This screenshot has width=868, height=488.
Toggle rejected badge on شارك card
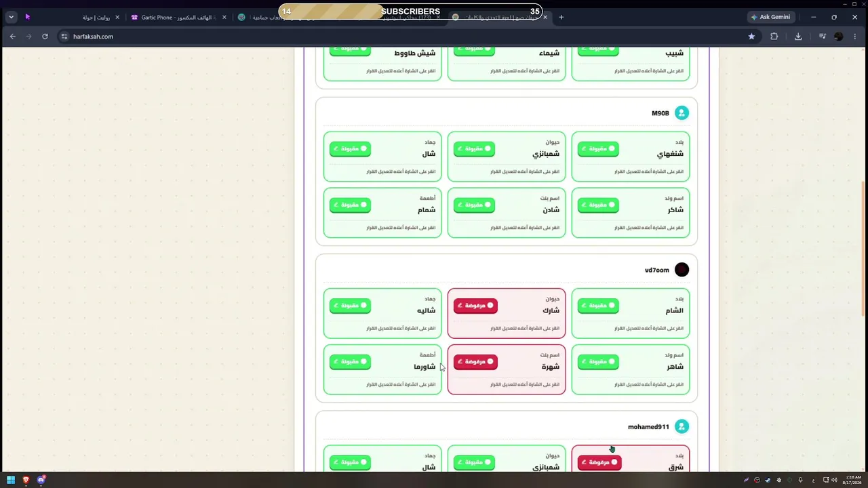click(x=475, y=306)
